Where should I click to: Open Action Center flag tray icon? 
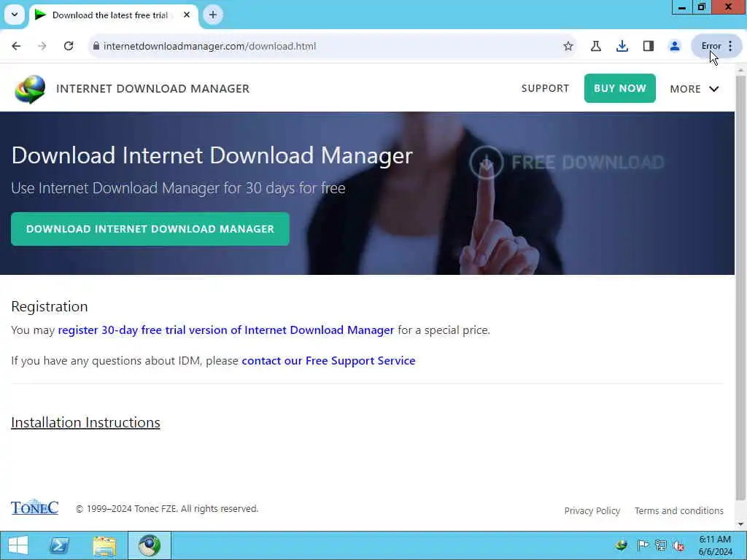coord(642,545)
